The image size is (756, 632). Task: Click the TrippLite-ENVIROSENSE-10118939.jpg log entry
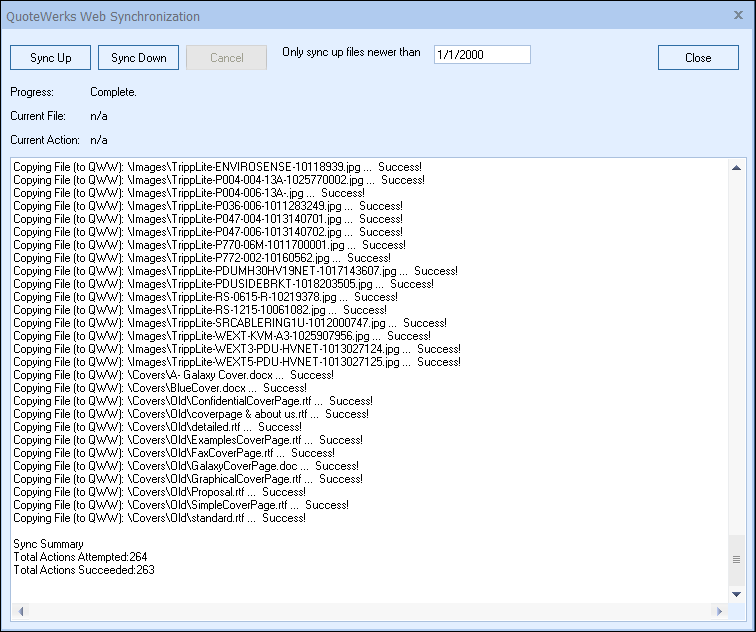[218, 167]
